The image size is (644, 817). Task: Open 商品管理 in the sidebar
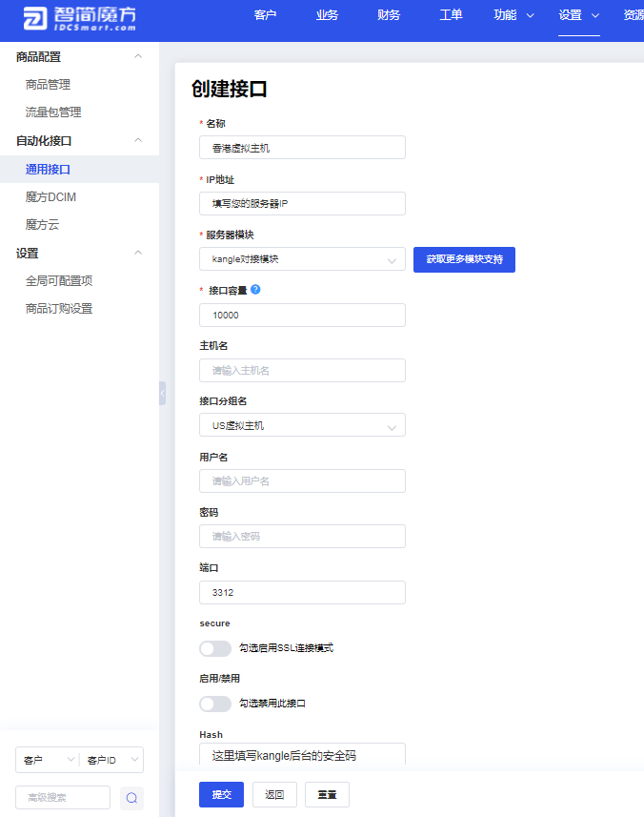[48, 85]
